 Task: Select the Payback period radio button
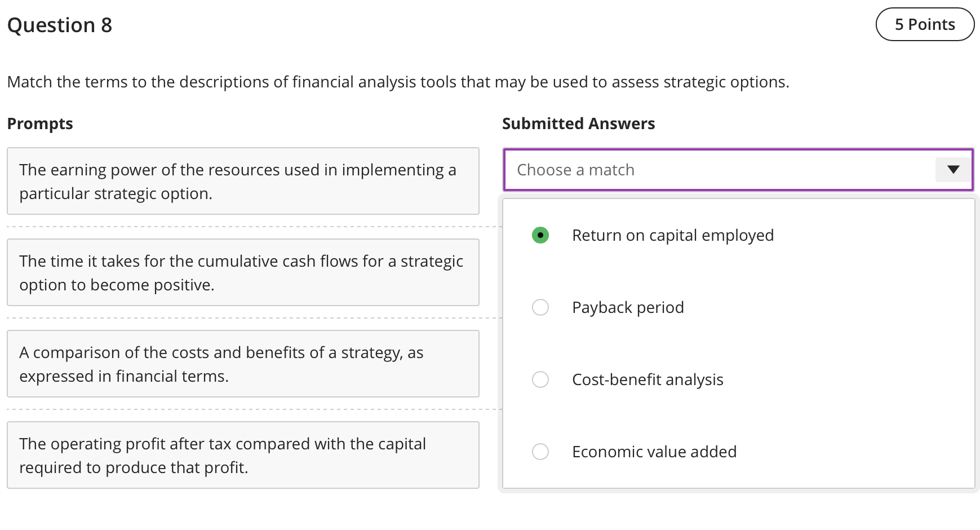tap(540, 307)
